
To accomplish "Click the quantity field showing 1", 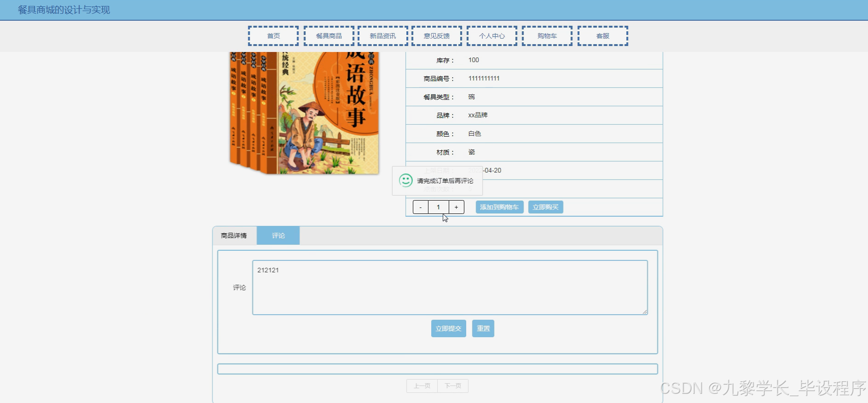I will point(438,207).
